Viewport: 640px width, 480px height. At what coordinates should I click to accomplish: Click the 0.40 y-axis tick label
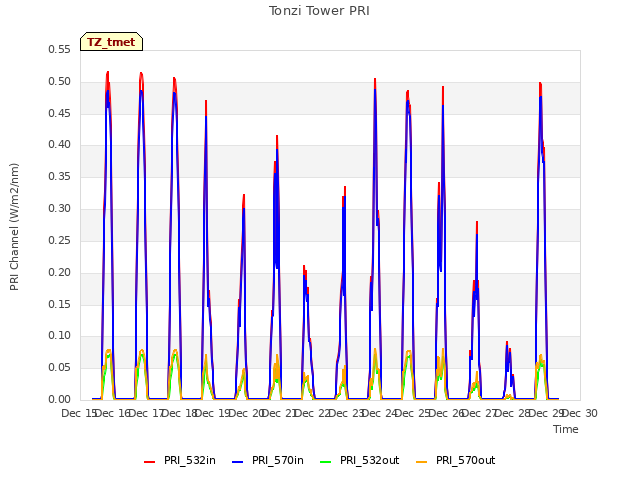click(59, 144)
